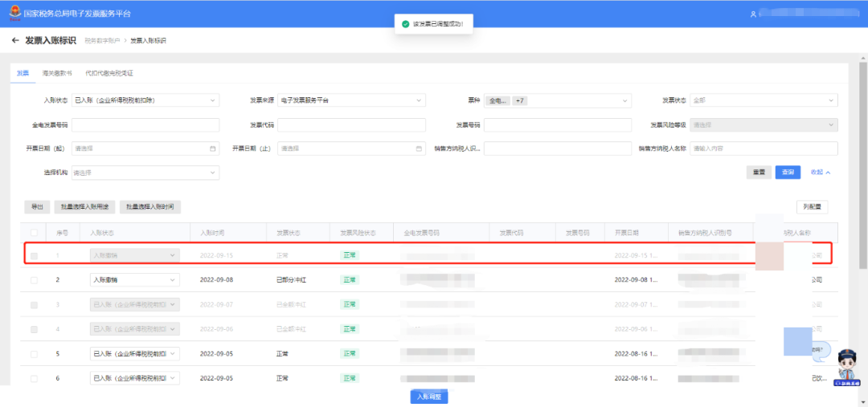Click the blue 查询 button
The height and width of the screenshot is (407, 868).
[x=787, y=173]
